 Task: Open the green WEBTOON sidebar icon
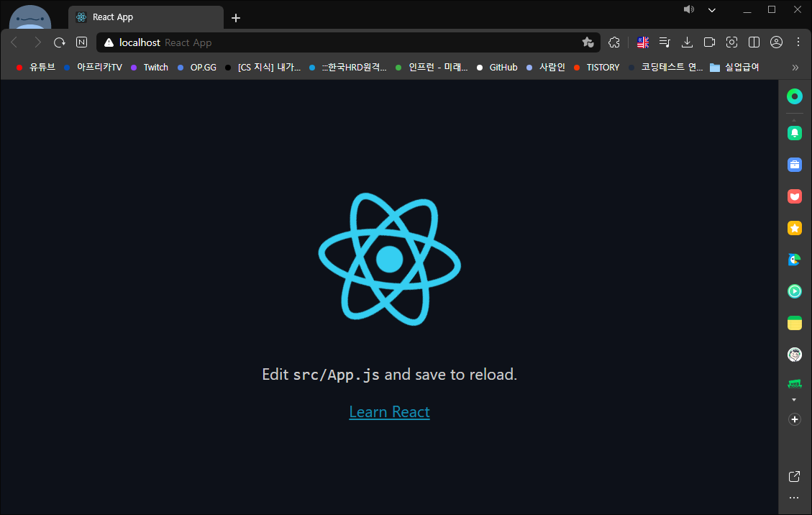(x=795, y=384)
